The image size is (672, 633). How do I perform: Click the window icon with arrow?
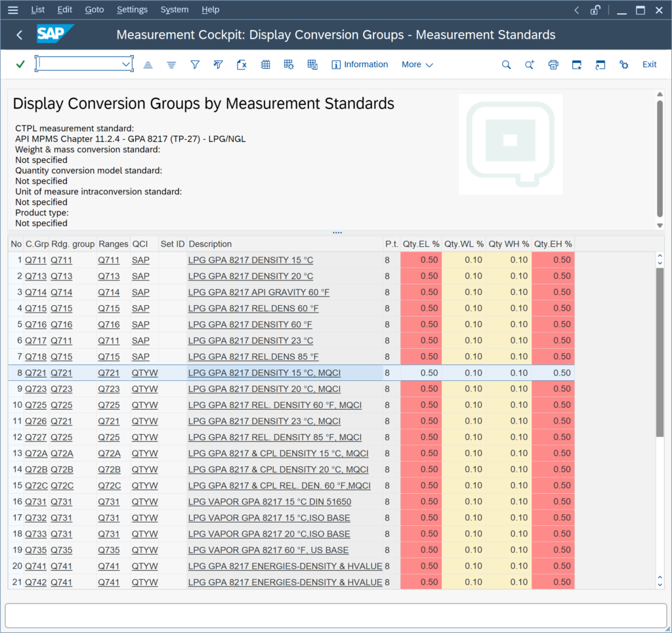pos(600,65)
